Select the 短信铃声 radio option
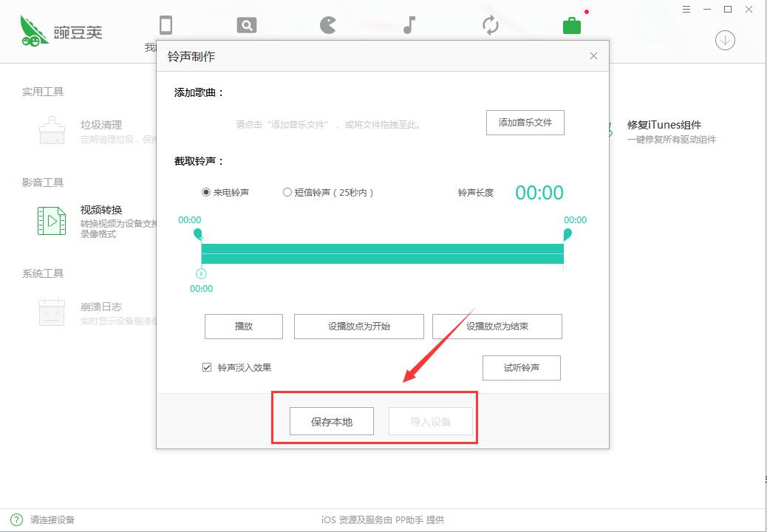The image size is (767, 532). point(287,191)
